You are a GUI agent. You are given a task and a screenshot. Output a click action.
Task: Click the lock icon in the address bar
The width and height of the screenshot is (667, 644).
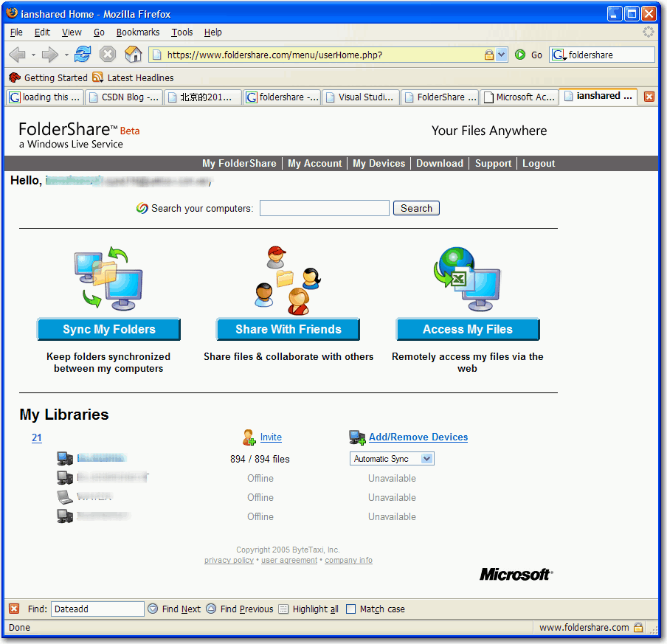pos(489,55)
